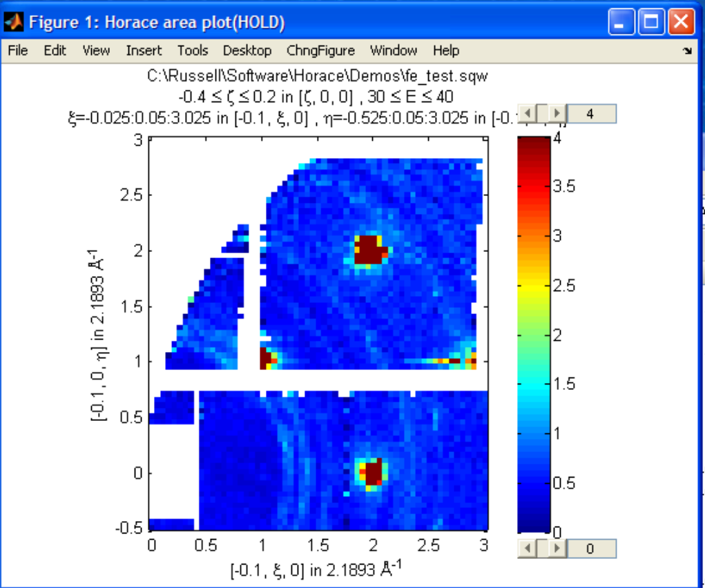Image resolution: width=705 pixels, height=588 pixels.
Task: Open the Help menu
Action: coord(446,50)
